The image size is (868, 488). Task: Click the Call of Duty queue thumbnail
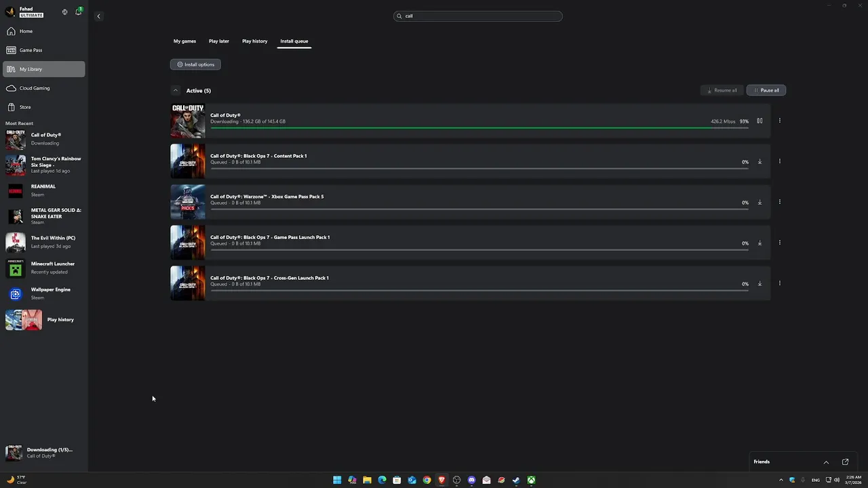click(188, 121)
